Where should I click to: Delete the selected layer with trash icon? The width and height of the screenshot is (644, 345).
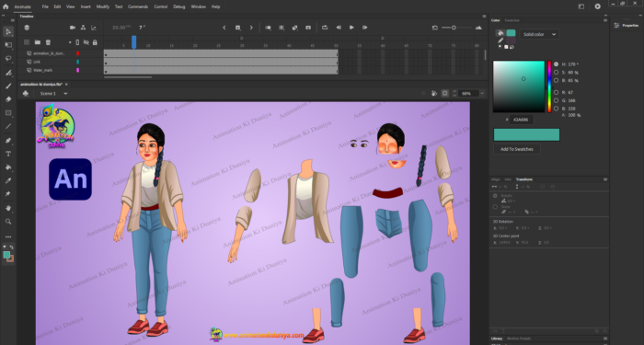(x=48, y=42)
